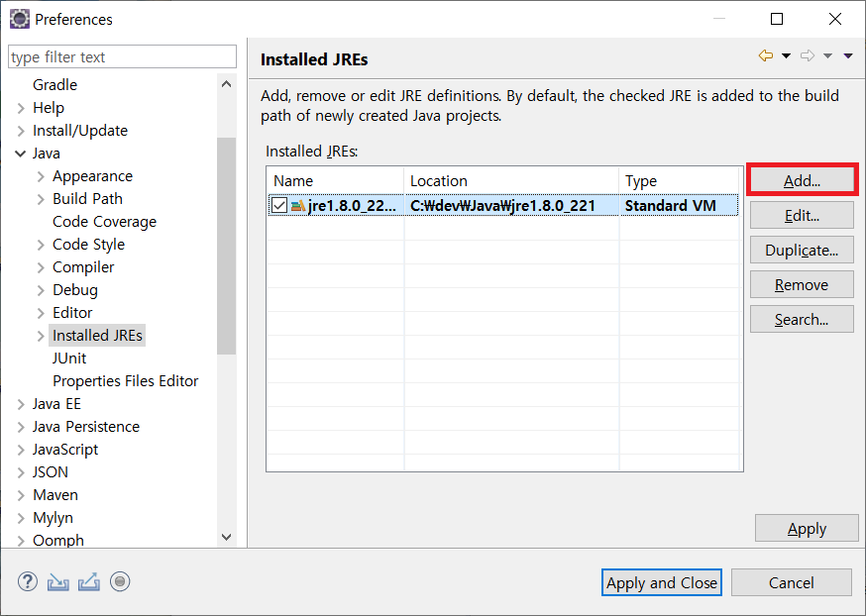The width and height of the screenshot is (866, 616).
Task: Click Apply and Close
Action: click(662, 582)
